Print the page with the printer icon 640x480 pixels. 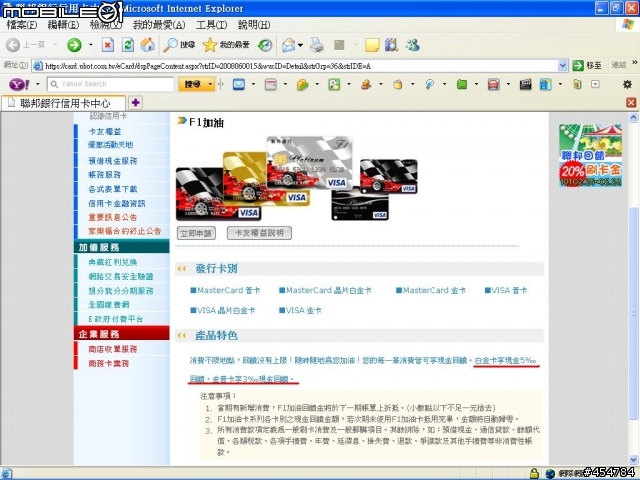[317, 45]
